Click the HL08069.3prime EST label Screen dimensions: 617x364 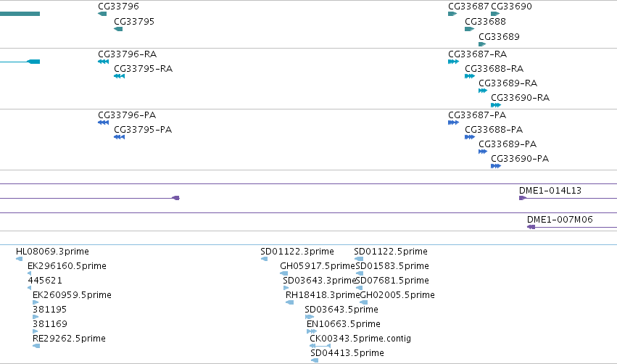tap(52, 251)
